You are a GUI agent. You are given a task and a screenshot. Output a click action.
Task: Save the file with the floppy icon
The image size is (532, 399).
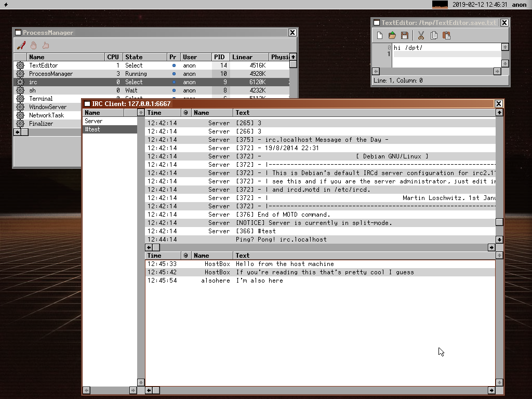pyautogui.click(x=405, y=35)
